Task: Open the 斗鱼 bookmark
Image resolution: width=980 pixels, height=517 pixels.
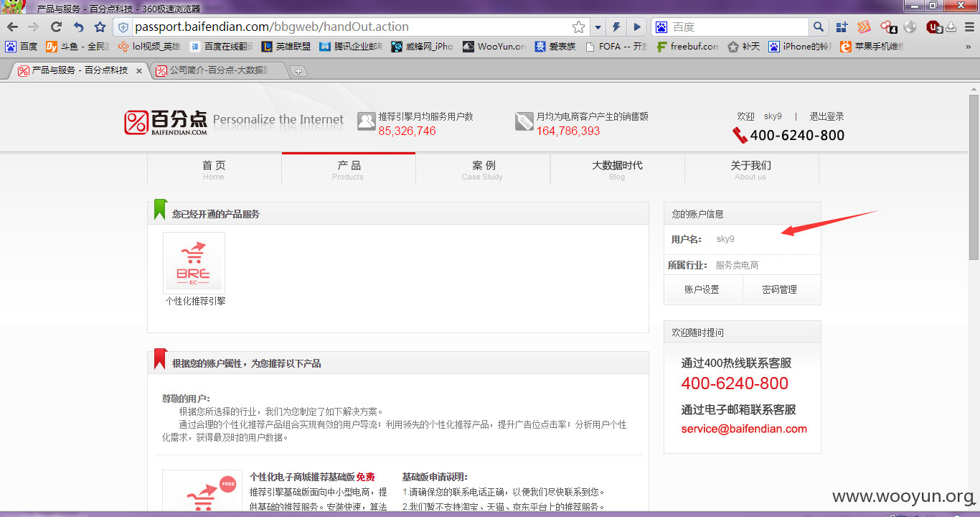Action: point(77,47)
